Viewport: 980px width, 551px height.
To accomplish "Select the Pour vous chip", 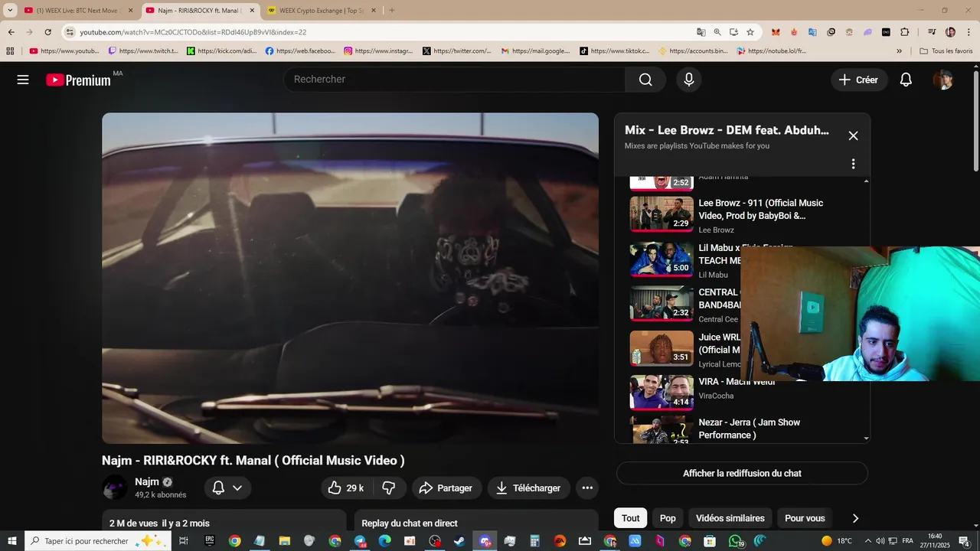I will pos(805,518).
